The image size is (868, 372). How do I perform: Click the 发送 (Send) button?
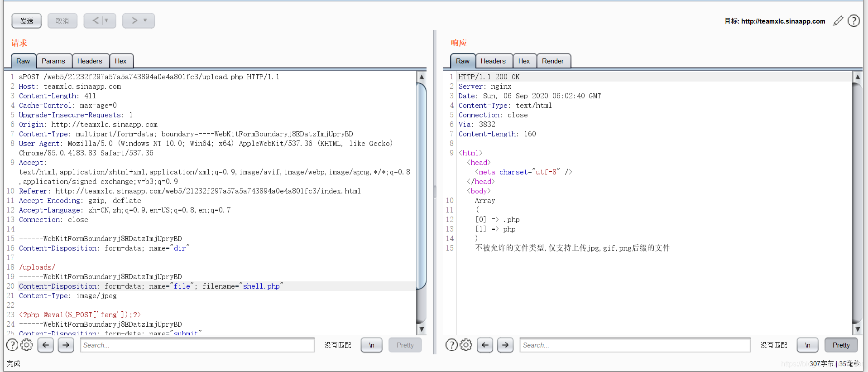click(x=27, y=21)
